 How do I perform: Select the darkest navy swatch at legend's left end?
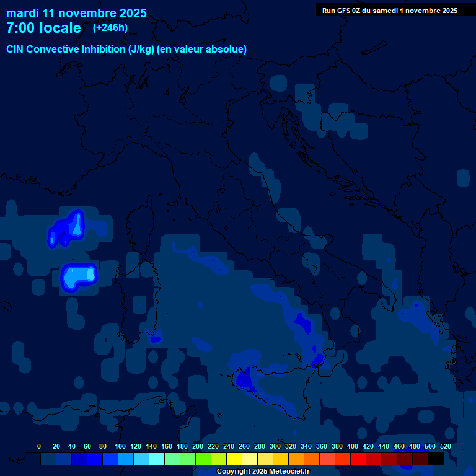tap(33, 459)
